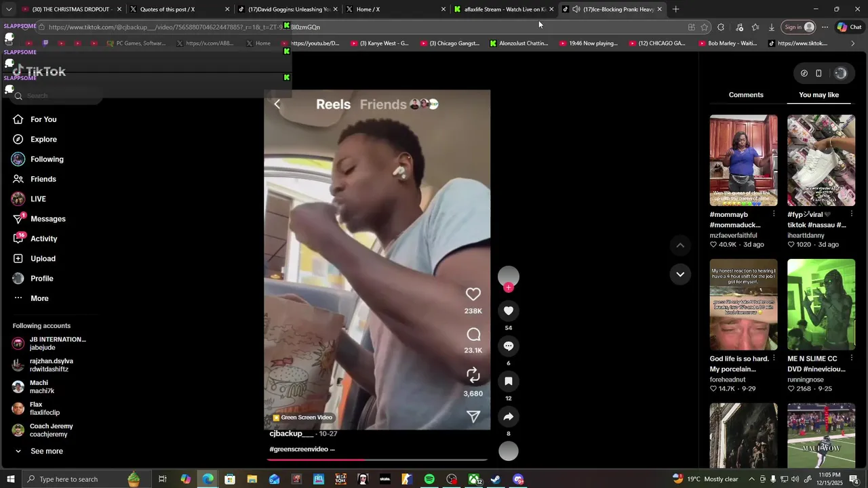Open options for ME N SLIME CC video
868x488 pixels.
click(x=851, y=359)
